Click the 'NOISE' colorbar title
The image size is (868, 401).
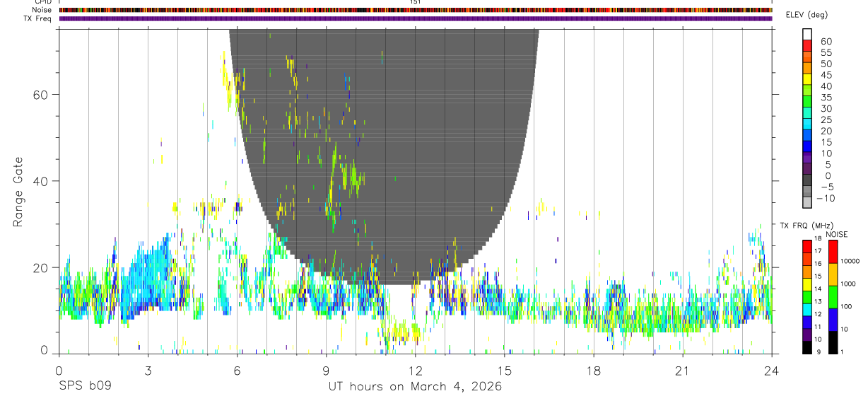(836, 234)
